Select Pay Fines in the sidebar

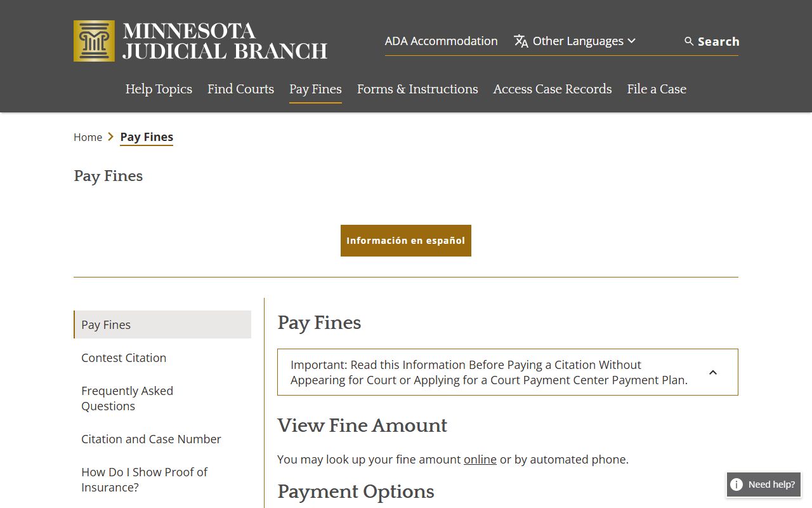coord(162,324)
